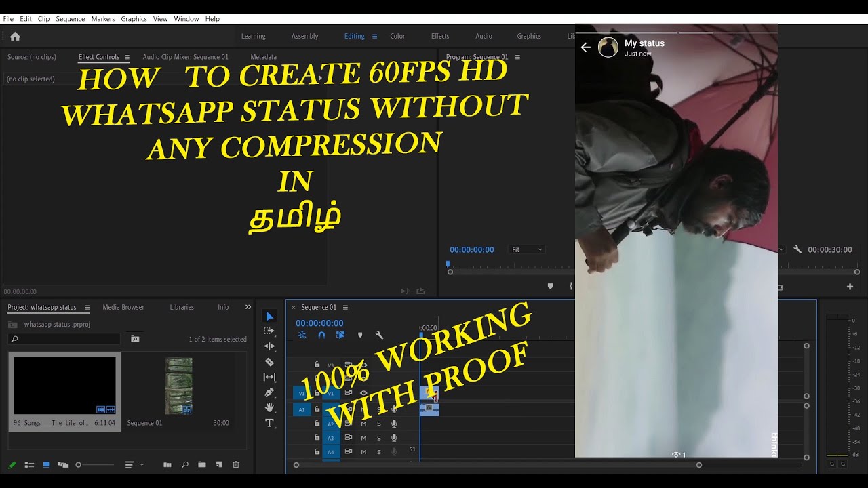Mute audio track A2
This screenshot has height=488, width=868.
363,424
